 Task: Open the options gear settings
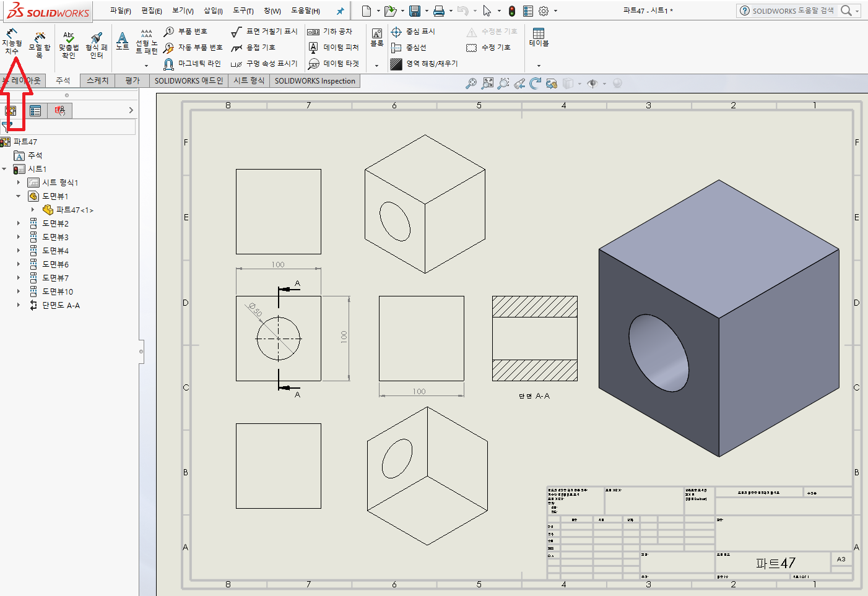click(x=544, y=11)
